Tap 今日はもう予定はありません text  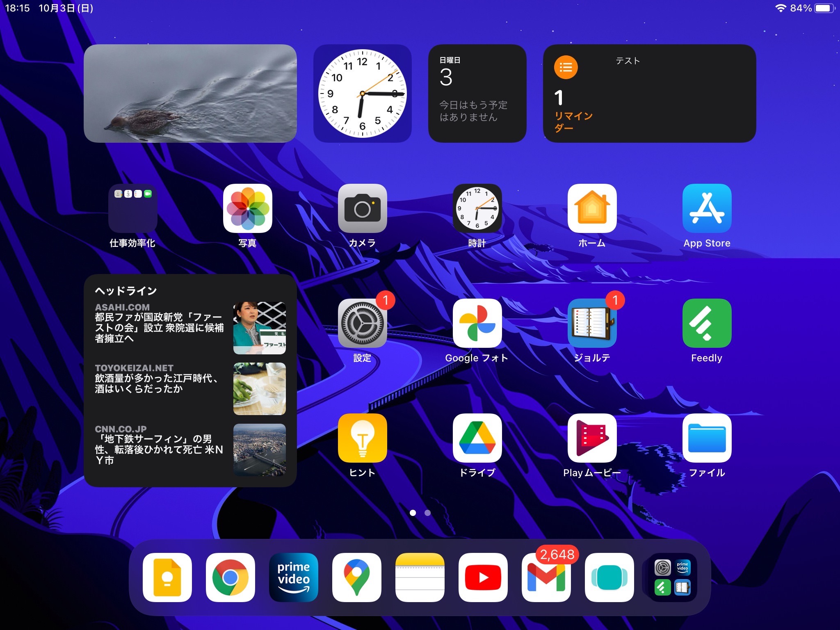pos(473,111)
